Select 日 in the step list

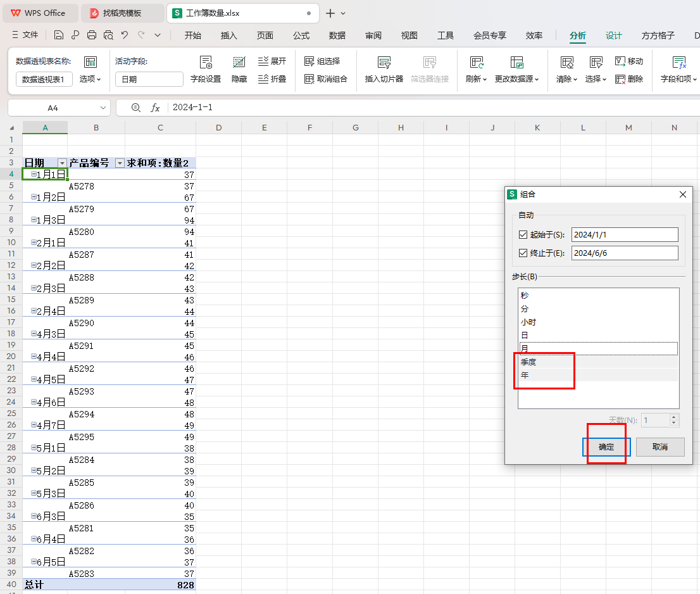pos(598,335)
